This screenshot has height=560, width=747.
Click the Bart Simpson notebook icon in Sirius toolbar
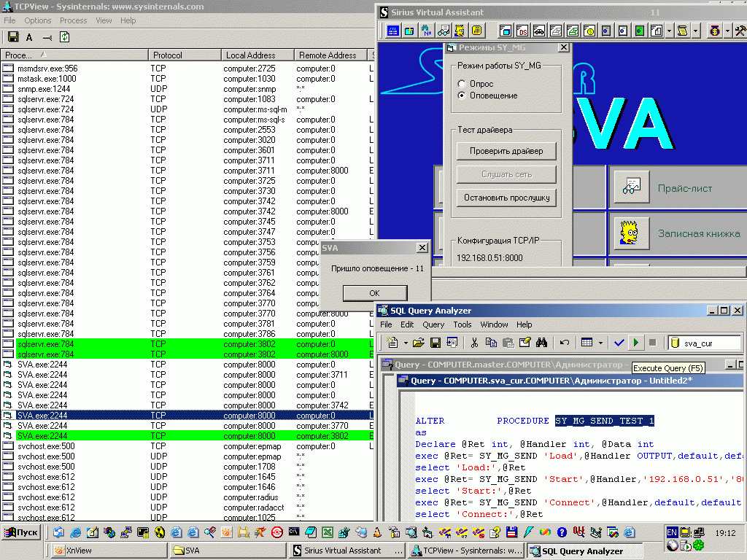[x=460, y=31]
